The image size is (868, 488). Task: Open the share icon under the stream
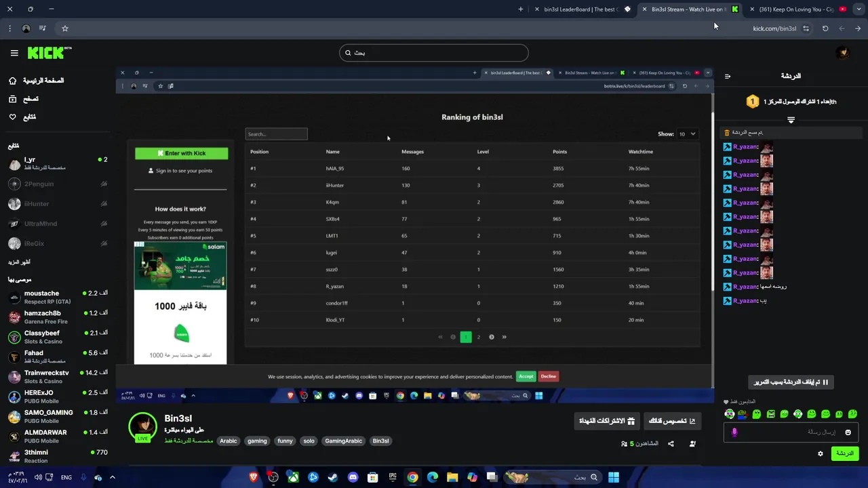pos(671,444)
